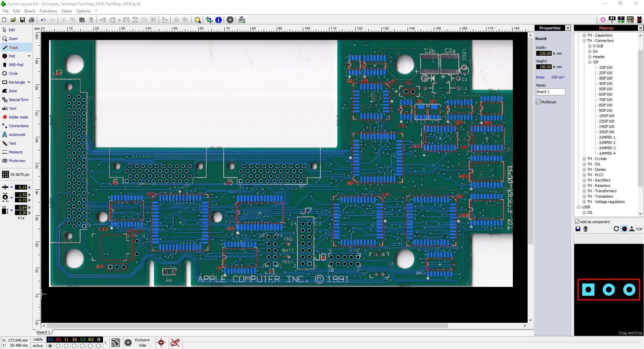Open the Pad tool dropdown arrow
The image size is (644, 349).
coord(29,56)
